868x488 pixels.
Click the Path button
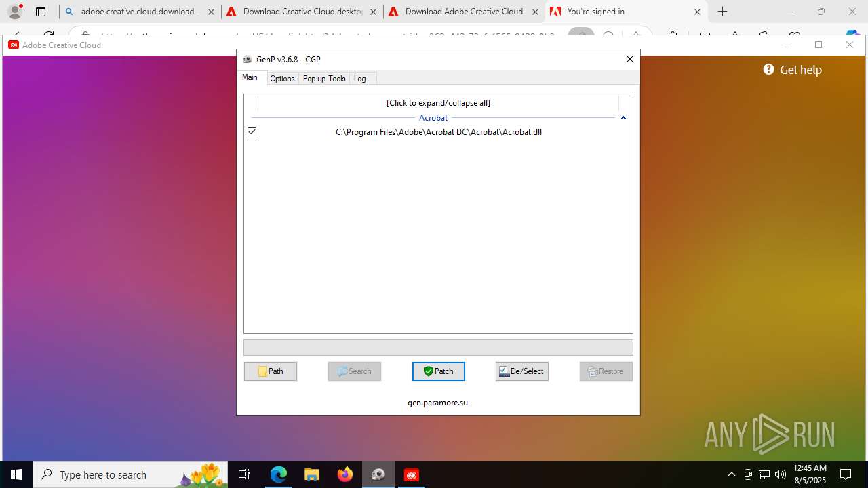271,371
